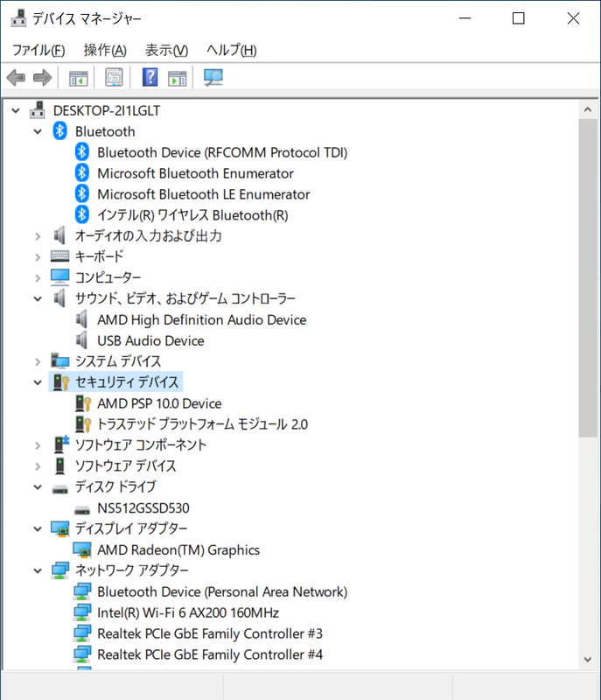Screen dimensions: 601x700
Task: Click the システム デバイス category icon
Action: pos(59,360)
